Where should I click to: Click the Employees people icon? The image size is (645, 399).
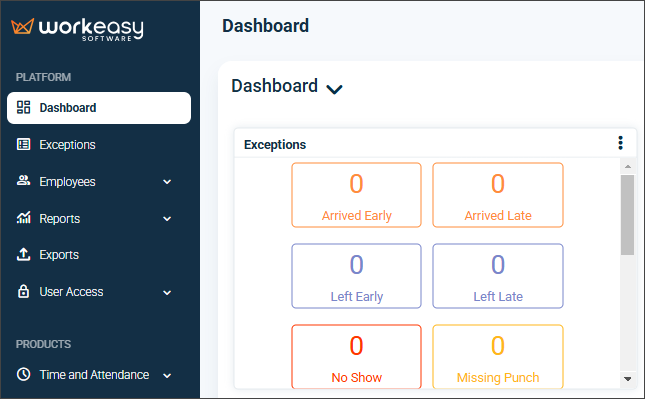click(x=23, y=181)
